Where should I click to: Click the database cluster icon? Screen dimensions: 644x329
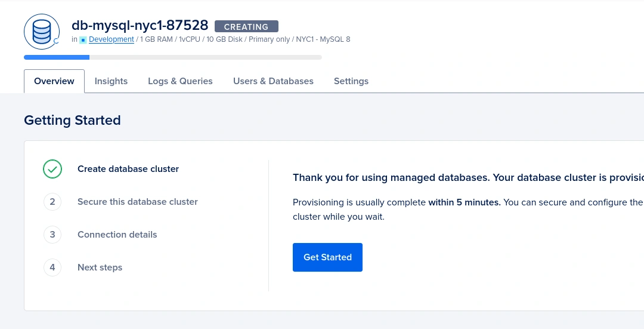tap(42, 32)
